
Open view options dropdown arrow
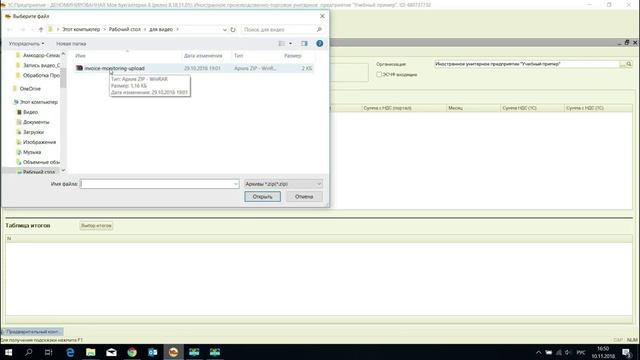[291, 43]
